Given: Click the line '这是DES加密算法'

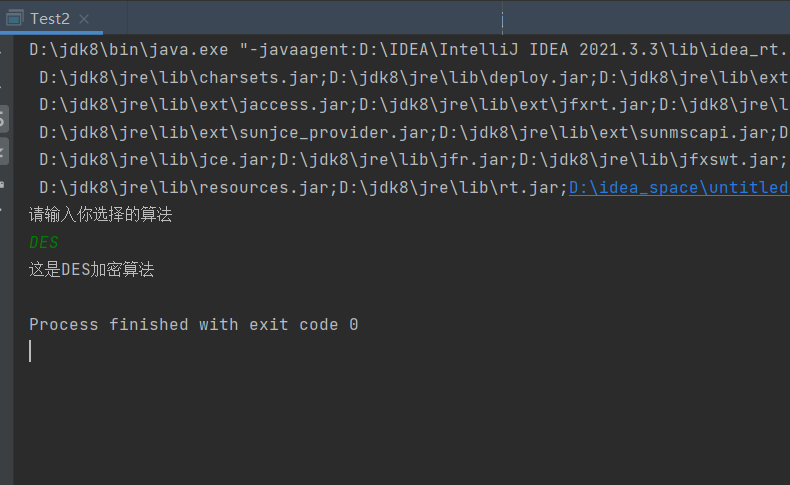Looking at the screenshot, I should click(91, 270).
